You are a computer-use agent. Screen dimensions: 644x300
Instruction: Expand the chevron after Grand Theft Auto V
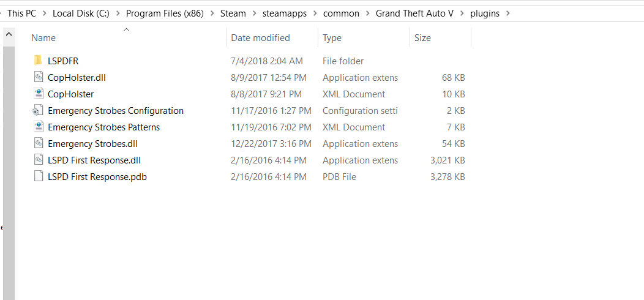(462, 13)
